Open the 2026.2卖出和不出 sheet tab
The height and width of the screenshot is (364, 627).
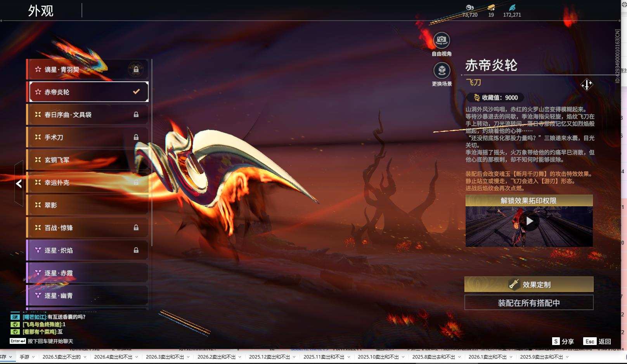tap(217, 357)
